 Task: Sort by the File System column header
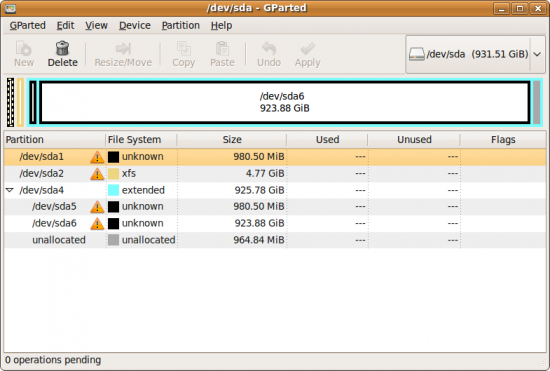click(x=141, y=140)
